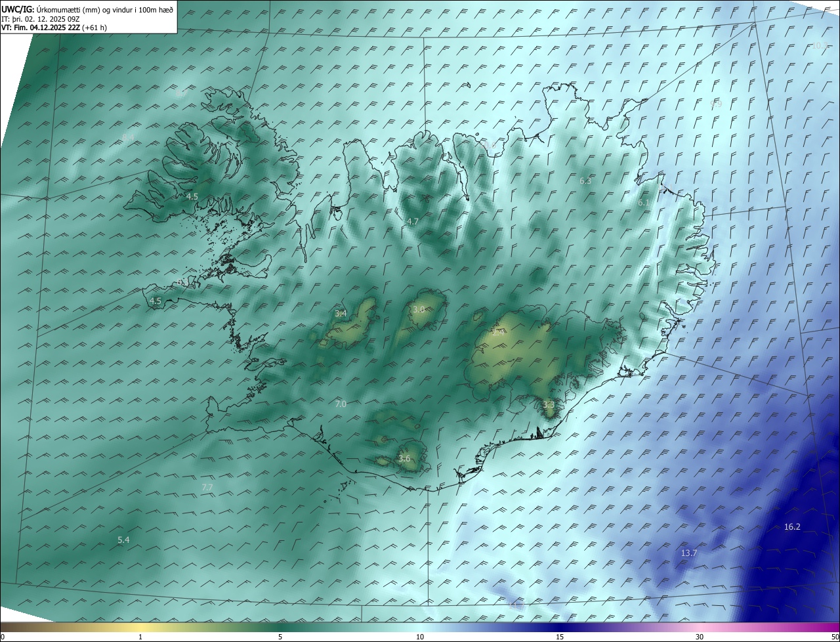The width and height of the screenshot is (840, 642).
Task: Click the 7.0 value in south Iceland
Action: click(x=341, y=404)
